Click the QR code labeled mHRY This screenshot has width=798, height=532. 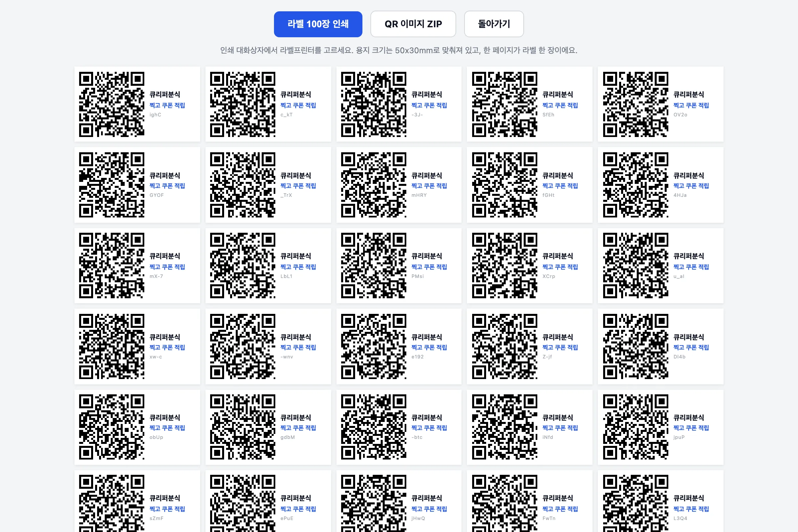click(x=373, y=185)
